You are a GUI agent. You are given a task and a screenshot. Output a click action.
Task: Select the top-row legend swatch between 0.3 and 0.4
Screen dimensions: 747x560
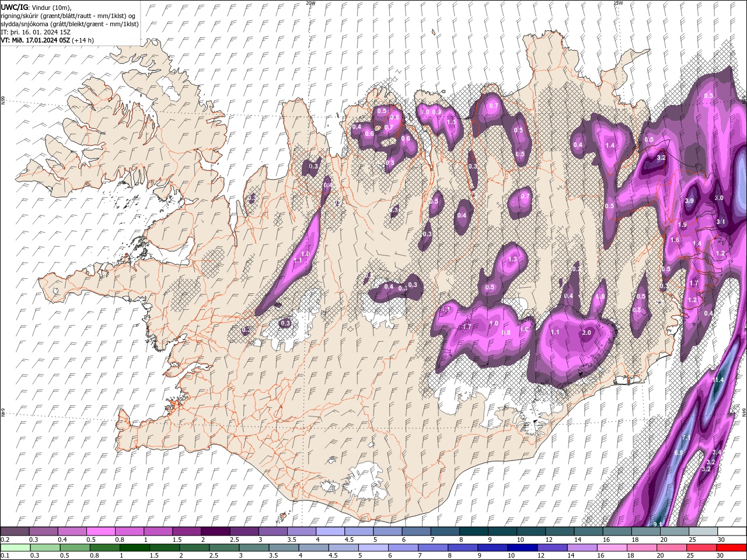point(43,531)
